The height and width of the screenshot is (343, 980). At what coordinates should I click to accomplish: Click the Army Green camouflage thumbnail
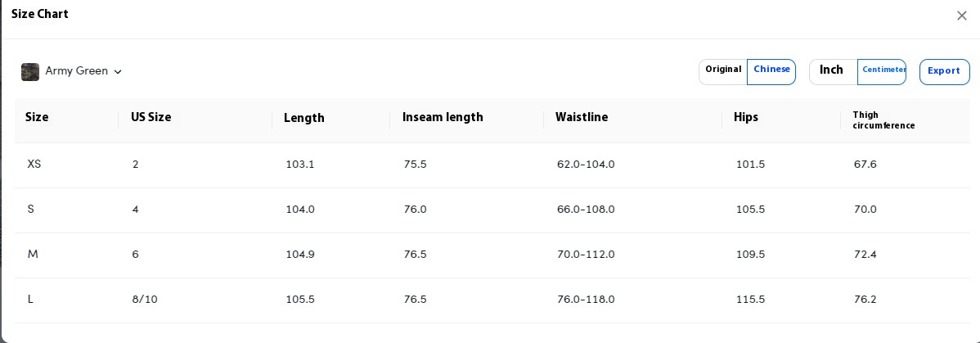point(30,71)
